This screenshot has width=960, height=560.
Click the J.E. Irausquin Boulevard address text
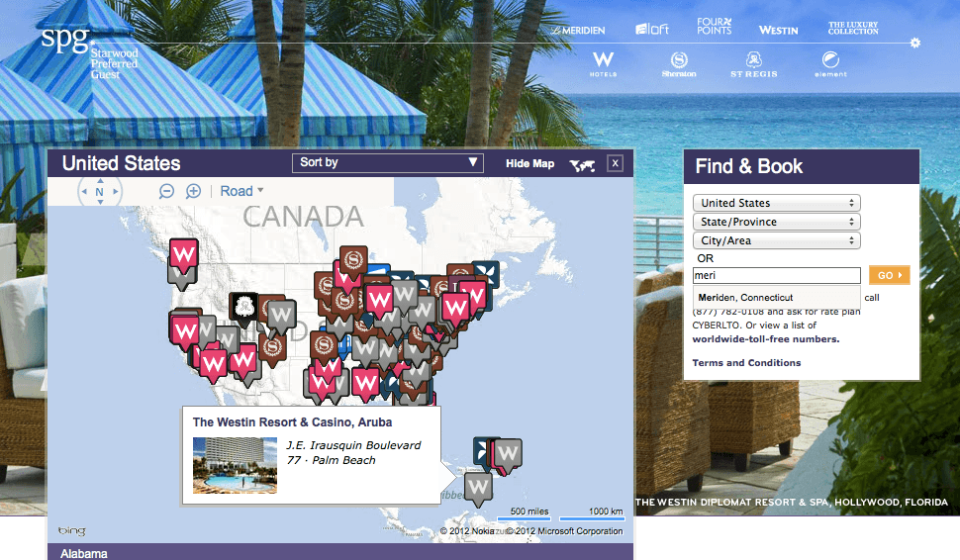[x=353, y=453]
